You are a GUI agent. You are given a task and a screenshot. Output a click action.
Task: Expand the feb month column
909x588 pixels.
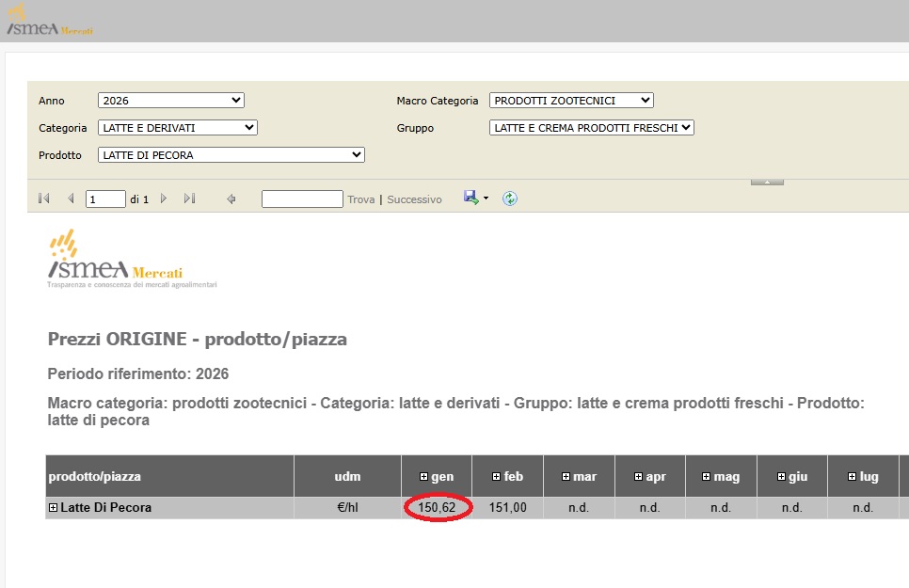coord(496,477)
